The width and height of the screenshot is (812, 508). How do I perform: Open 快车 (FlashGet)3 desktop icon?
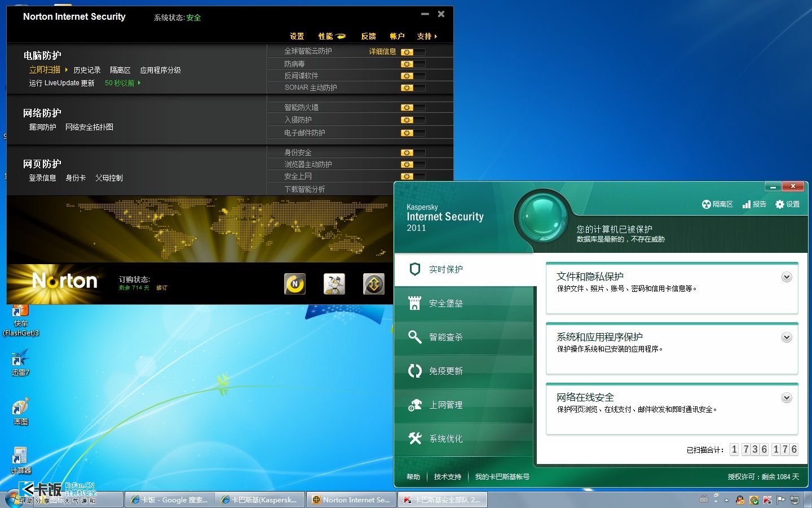coord(21,321)
